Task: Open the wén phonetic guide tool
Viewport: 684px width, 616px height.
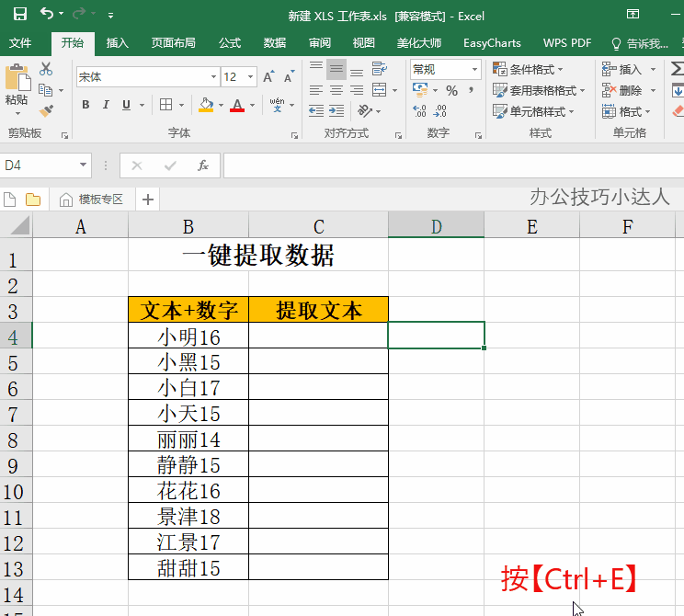Action: point(277,105)
